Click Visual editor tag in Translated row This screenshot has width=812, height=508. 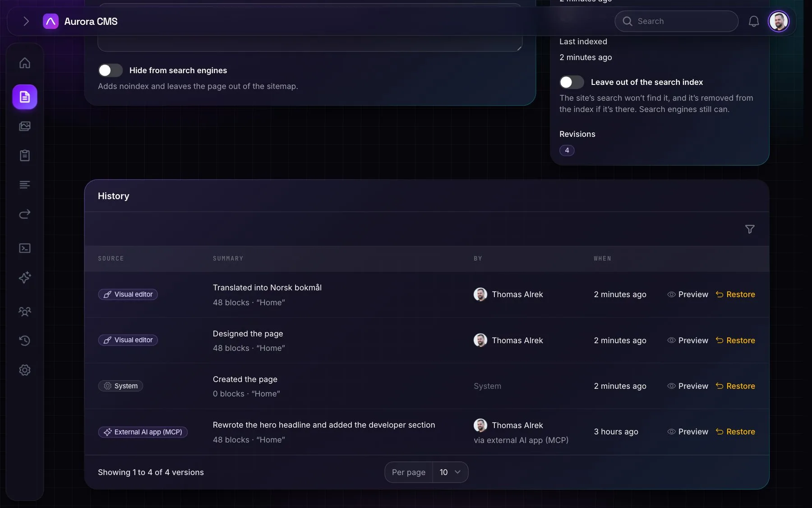point(128,294)
